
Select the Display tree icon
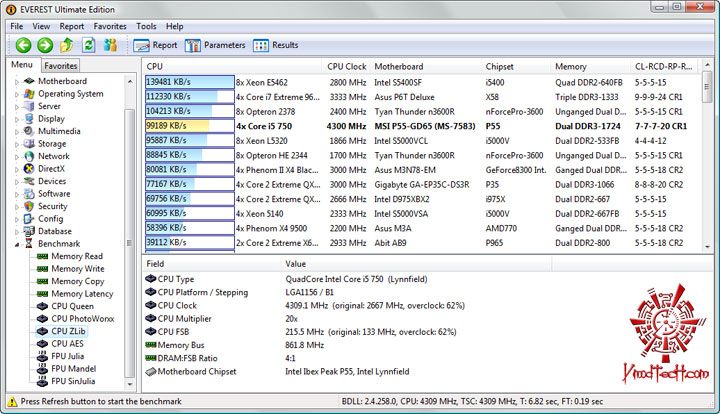coord(29,118)
